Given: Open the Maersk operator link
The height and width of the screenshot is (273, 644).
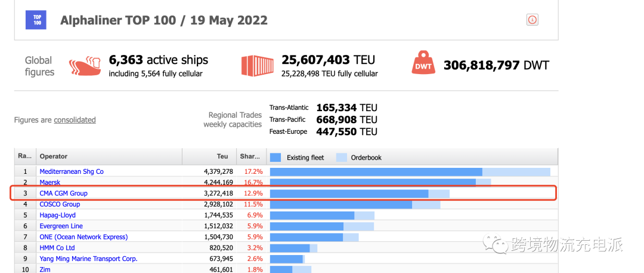Looking at the screenshot, I should coord(50,183).
